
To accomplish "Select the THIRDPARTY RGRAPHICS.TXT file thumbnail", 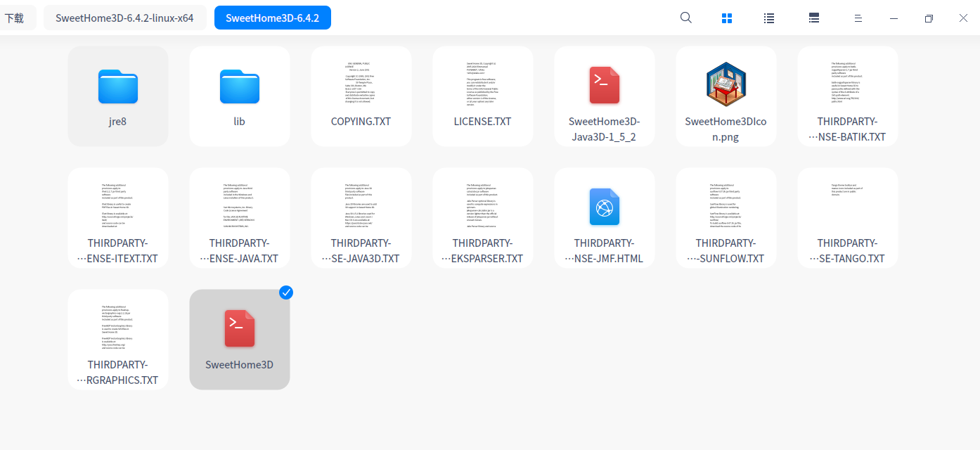I will tap(118, 328).
